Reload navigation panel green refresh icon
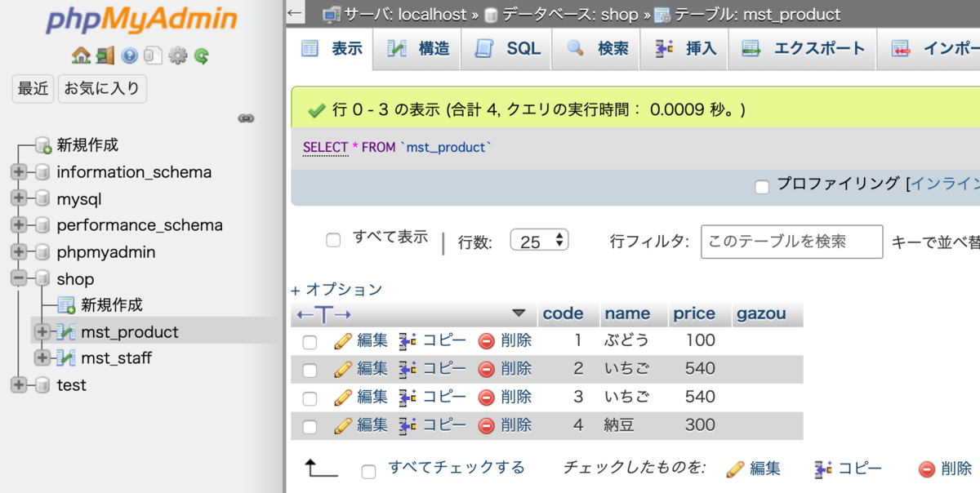This screenshot has height=493, width=980. click(x=201, y=56)
